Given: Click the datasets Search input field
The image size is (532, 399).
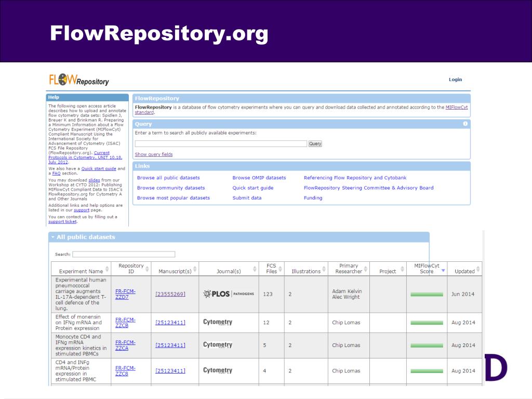Looking at the screenshot, I should point(124,254).
